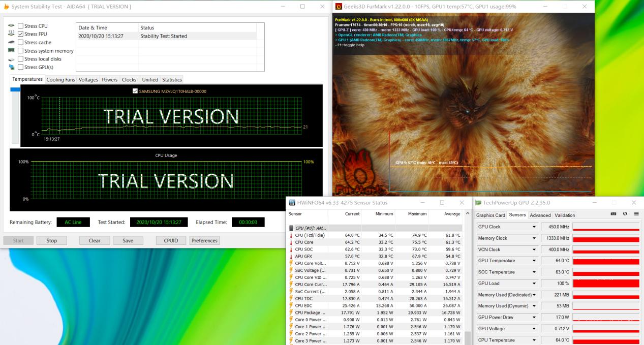Click the CPU chip icon beside Stress CPU
This screenshot has height=345, width=644.
(x=11, y=26)
